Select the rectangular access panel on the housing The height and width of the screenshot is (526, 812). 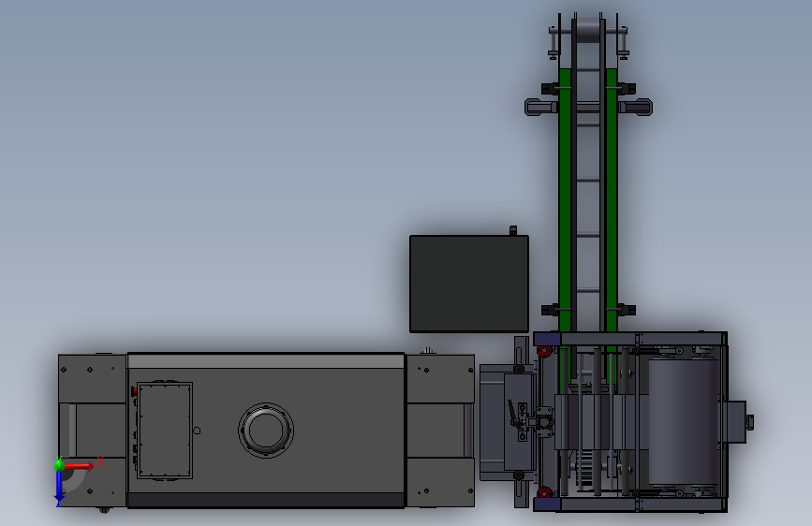pos(165,431)
